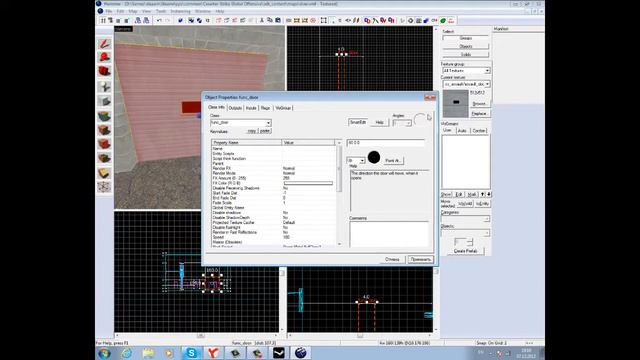Open the Windows Start menu
Image resolution: width=640 pixels, height=360 pixels.
104,353
